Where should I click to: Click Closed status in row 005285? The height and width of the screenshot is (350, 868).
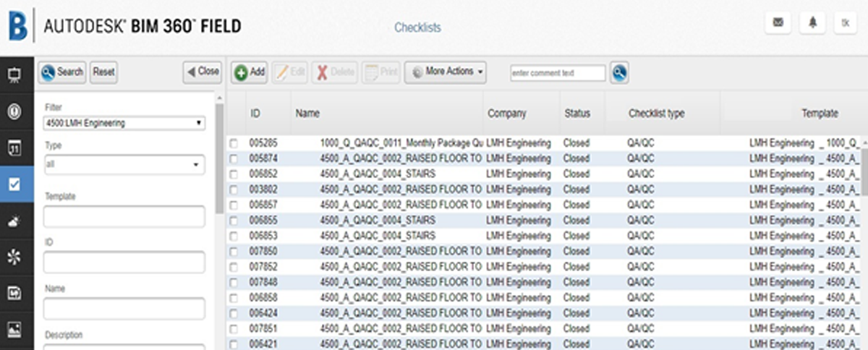tap(576, 143)
